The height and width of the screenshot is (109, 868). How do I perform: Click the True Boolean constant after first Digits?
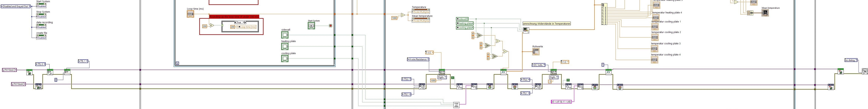pos(452,78)
